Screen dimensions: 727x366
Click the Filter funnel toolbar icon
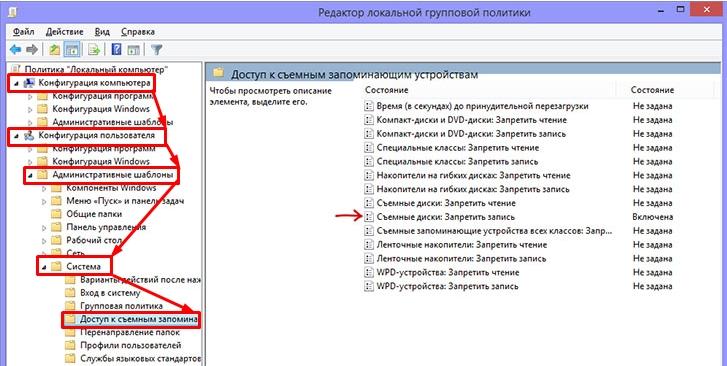tap(157, 49)
